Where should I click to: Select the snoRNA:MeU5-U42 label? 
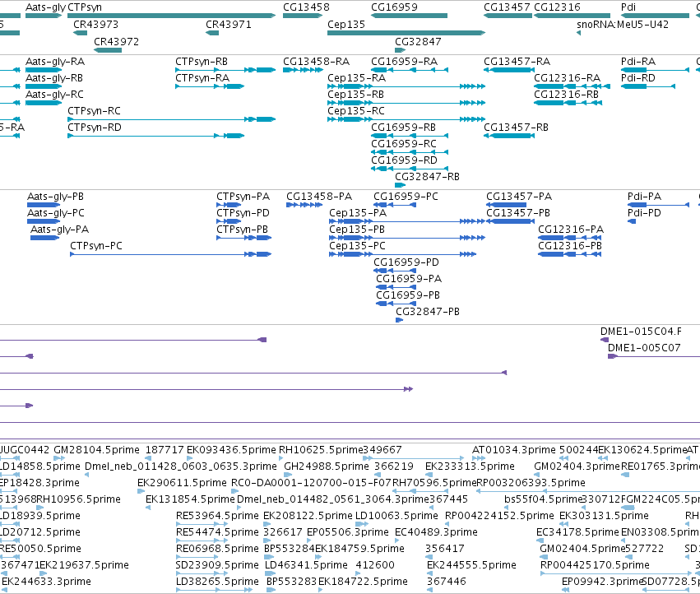[x=623, y=24]
